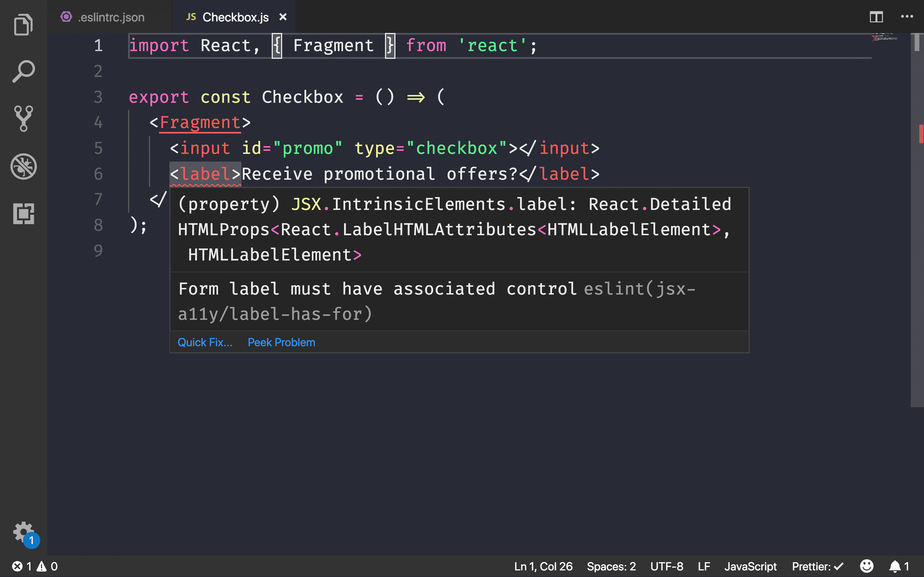This screenshot has height=577, width=924.
Task: Click the Extensions icon in sidebar
Action: [23, 213]
